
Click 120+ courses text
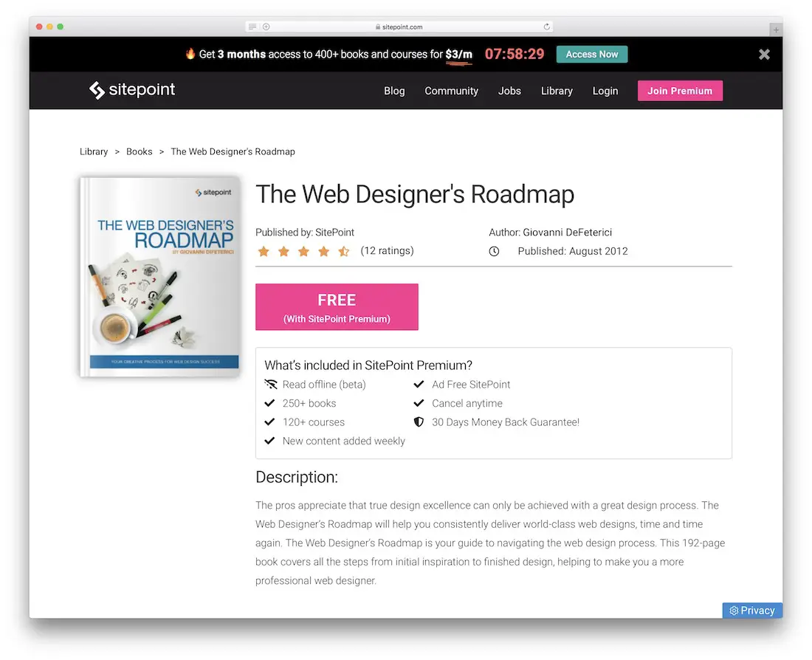point(313,422)
